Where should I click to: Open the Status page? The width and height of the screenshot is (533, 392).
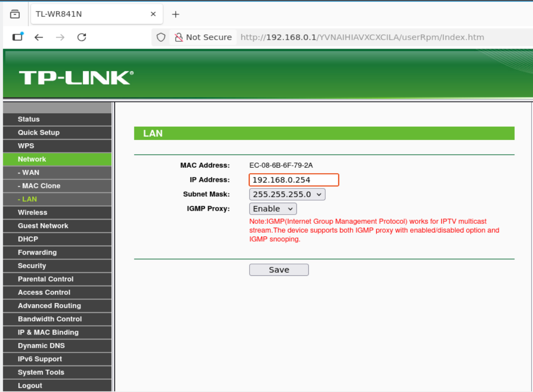click(x=29, y=119)
